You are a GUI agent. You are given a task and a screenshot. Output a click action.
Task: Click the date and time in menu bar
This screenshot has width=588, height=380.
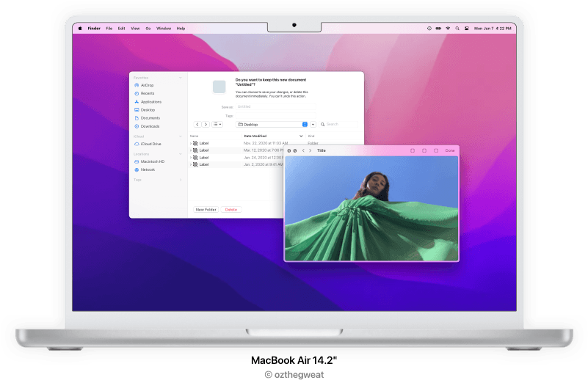click(x=493, y=28)
